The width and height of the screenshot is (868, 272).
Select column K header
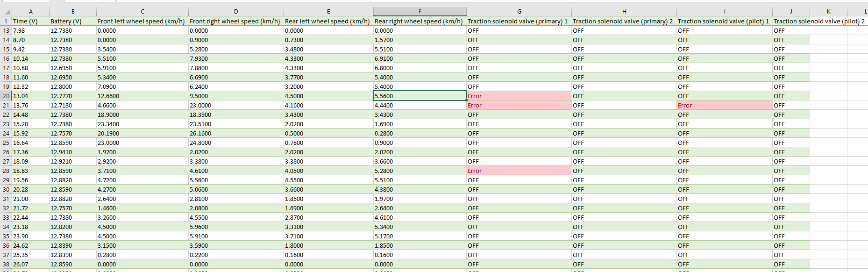tap(828, 12)
